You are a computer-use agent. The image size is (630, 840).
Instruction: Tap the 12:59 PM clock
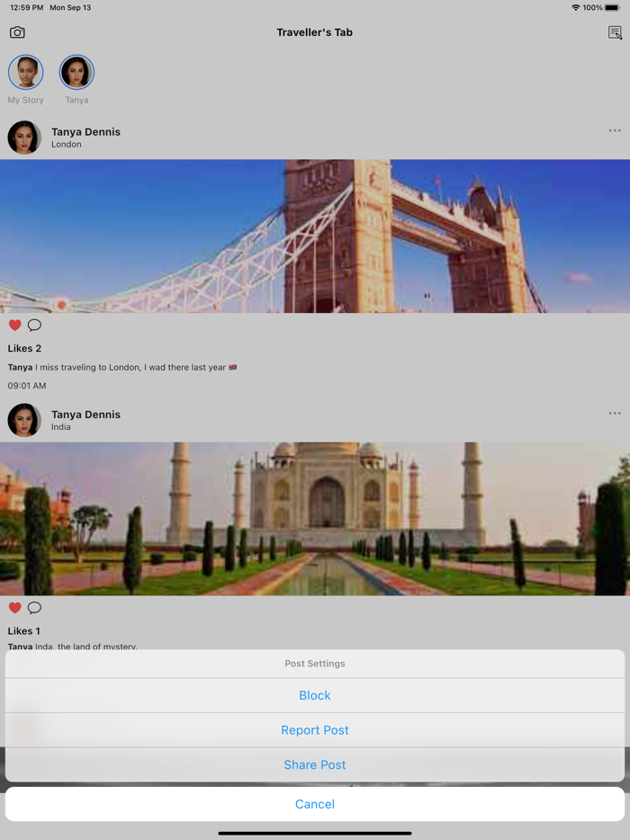pos(27,7)
